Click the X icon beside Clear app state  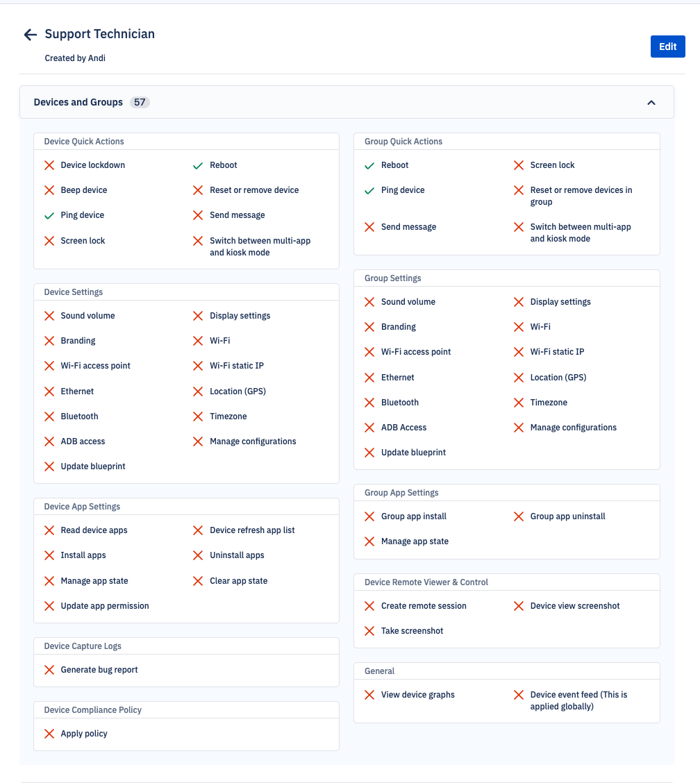(198, 581)
